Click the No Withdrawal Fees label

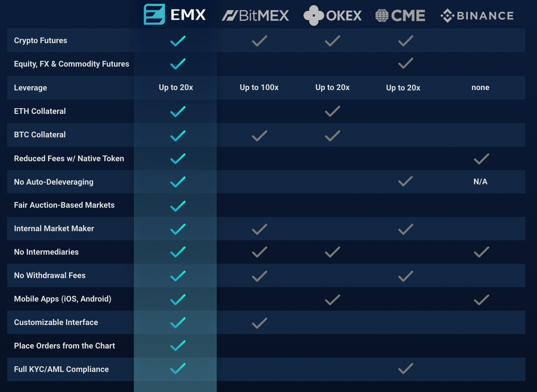pos(50,275)
